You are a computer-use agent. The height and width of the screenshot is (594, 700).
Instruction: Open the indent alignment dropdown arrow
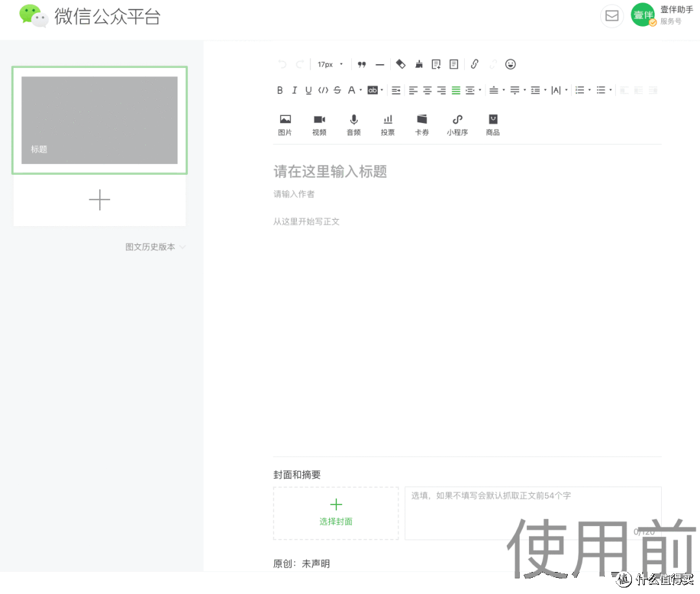pyautogui.click(x=480, y=90)
